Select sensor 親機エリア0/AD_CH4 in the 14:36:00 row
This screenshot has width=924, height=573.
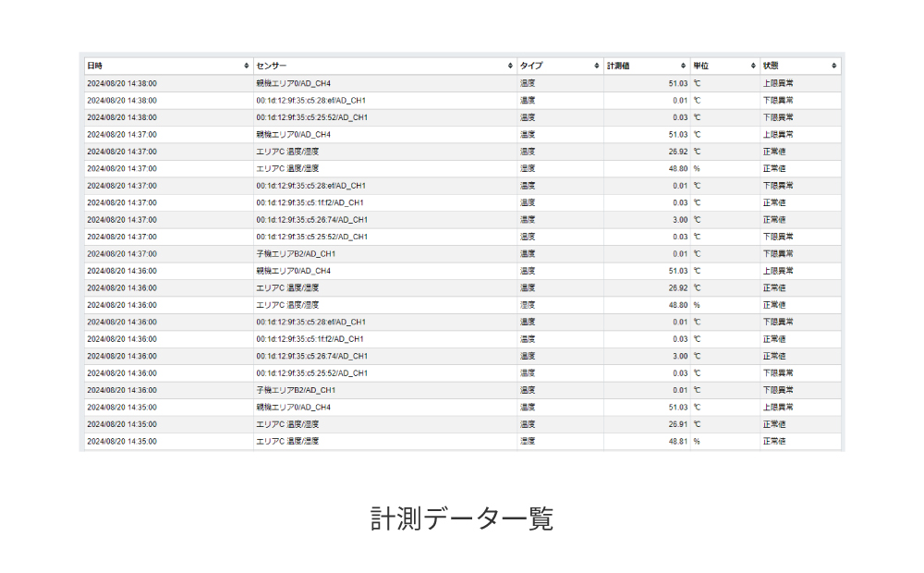coord(294,271)
